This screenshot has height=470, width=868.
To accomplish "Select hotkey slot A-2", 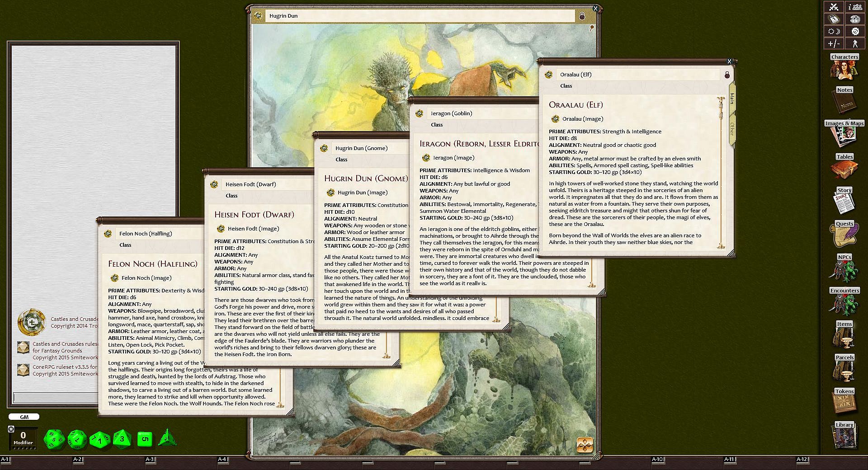I will (77, 460).
